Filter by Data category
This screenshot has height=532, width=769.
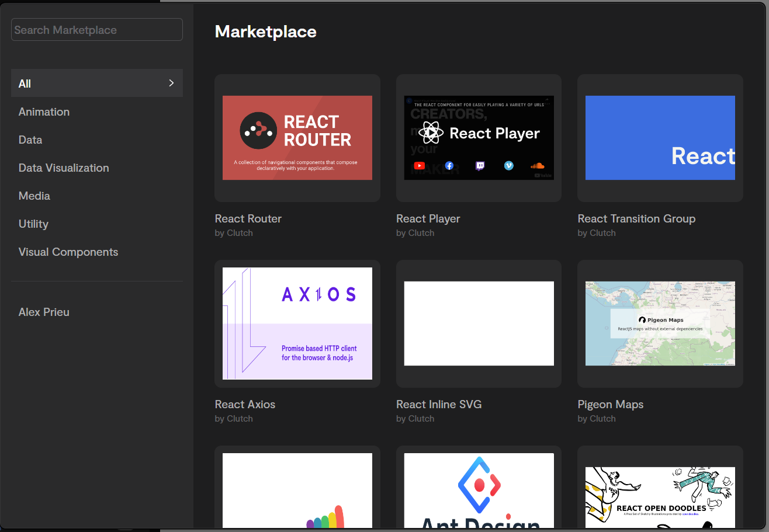(x=30, y=140)
